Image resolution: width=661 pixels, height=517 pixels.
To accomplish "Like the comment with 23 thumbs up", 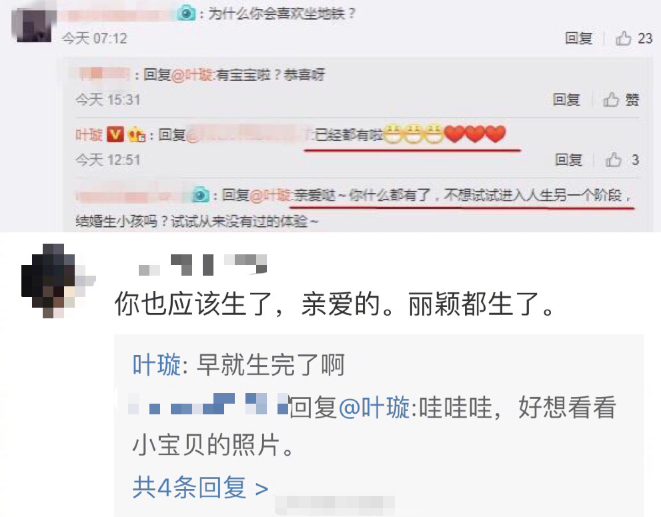I will click(623, 38).
